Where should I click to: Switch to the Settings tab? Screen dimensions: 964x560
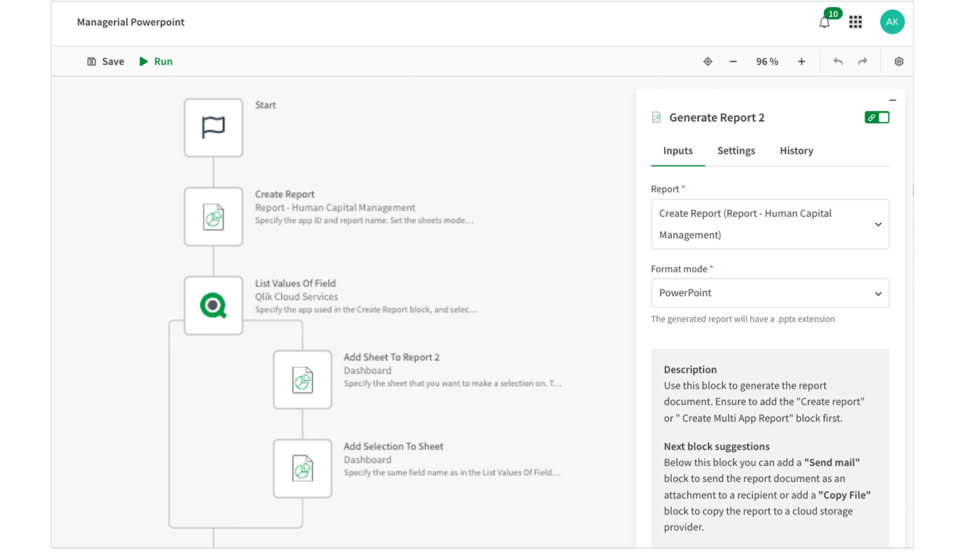pyautogui.click(x=736, y=150)
